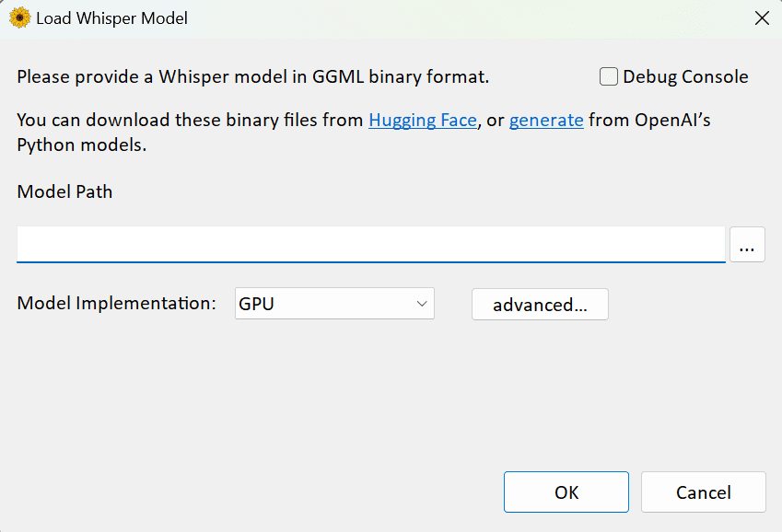The image size is (782, 532).
Task: Click the Model Implementation label
Action: click(x=116, y=304)
